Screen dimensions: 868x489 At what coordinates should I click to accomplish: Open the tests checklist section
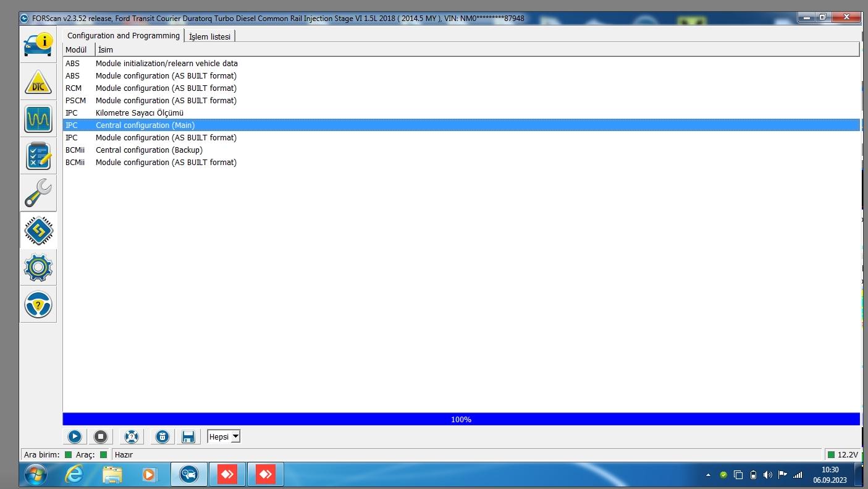click(x=38, y=156)
